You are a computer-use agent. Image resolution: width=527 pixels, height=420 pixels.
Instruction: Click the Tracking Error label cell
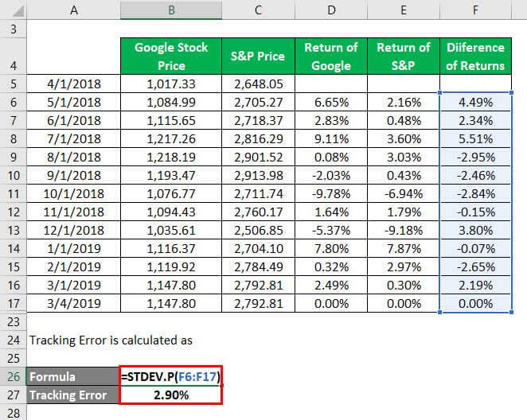click(x=73, y=395)
